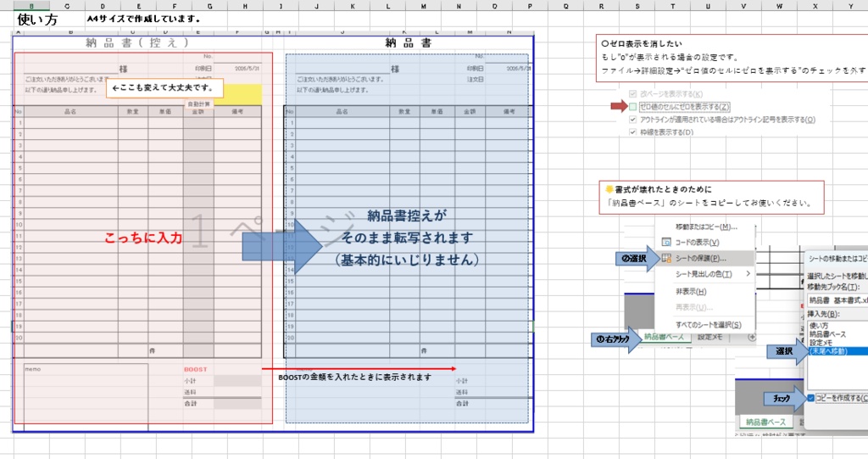Click the 納品書(控え) heading
868x459 pixels.
point(137,42)
